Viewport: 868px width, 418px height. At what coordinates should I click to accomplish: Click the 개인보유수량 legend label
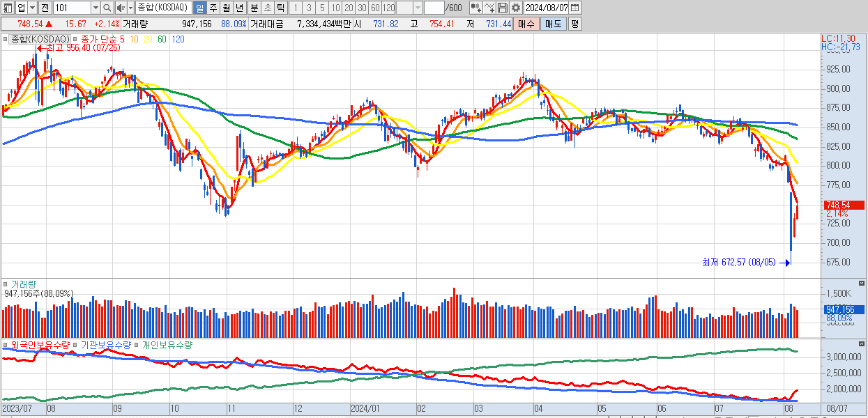[x=167, y=345]
